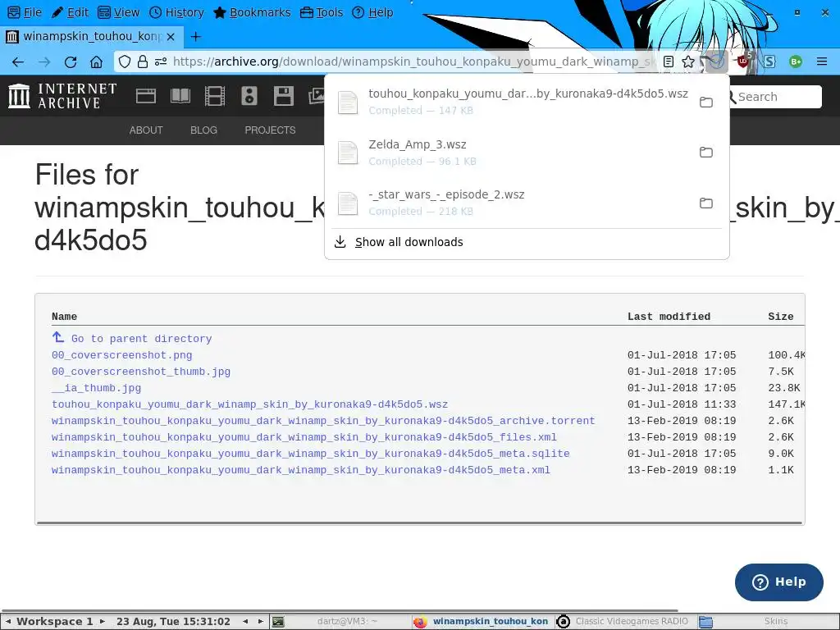Open a new browser tab

tap(196, 36)
